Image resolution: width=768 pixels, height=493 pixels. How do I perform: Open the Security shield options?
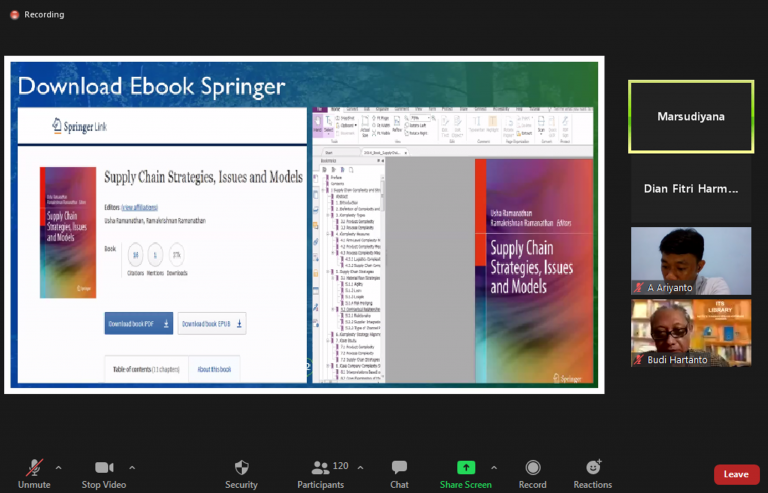pos(241,467)
